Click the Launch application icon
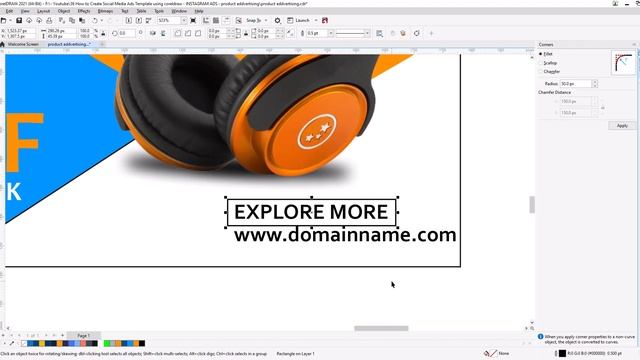This screenshot has width=640, height=360. tap(290, 20)
